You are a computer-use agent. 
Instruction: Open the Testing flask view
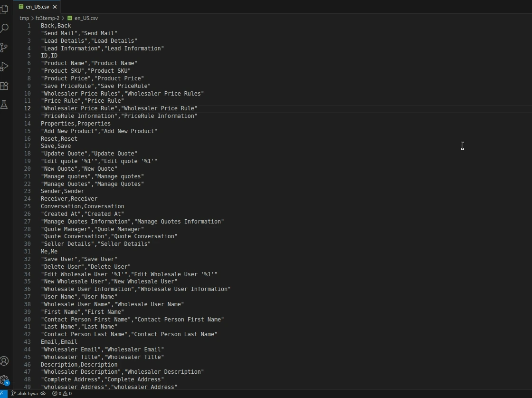4,105
